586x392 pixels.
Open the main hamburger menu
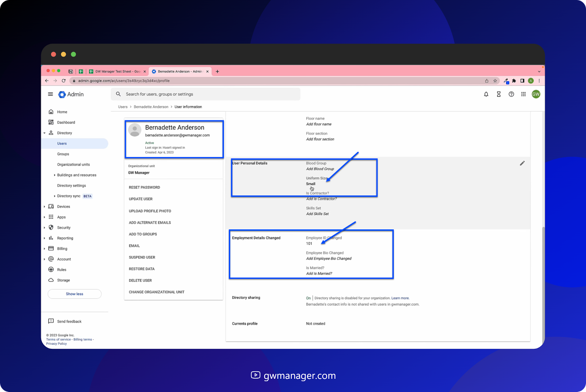point(51,94)
